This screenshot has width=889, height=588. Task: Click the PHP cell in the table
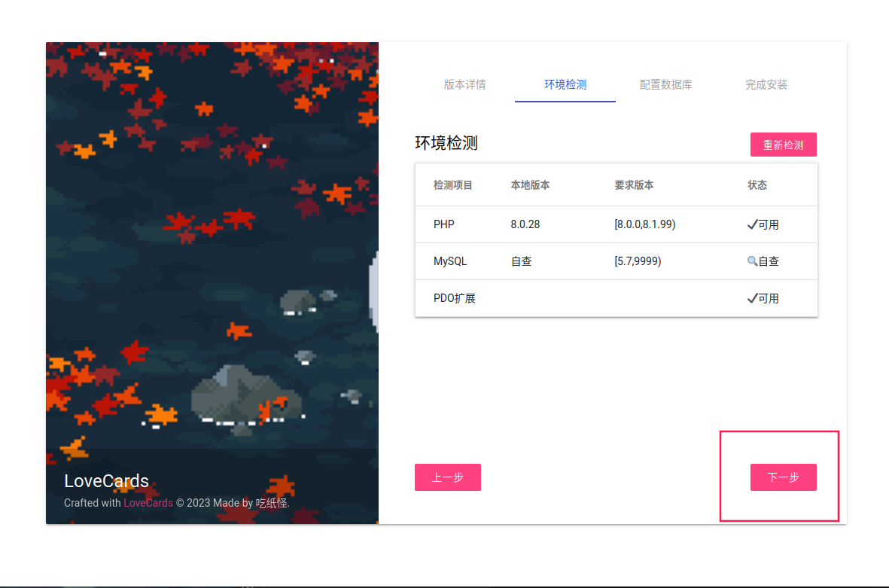click(444, 224)
